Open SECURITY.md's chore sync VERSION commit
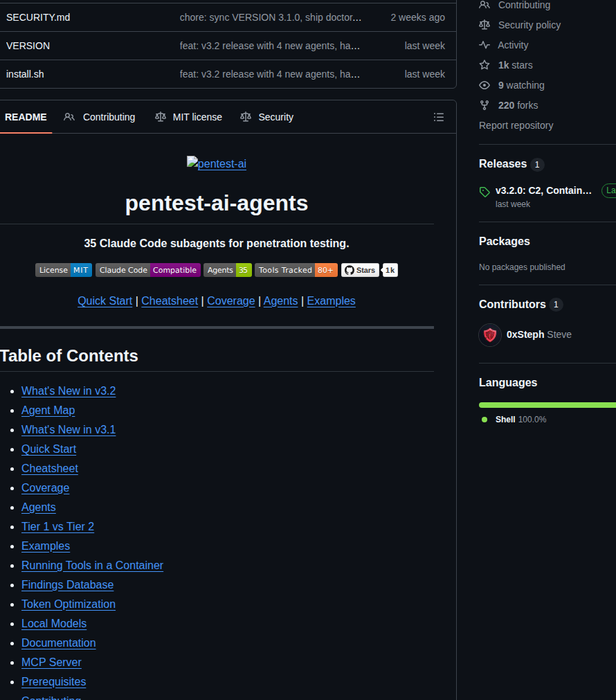Viewport: 616px width, 700px height. pyautogui.click(x=271, y=17)
